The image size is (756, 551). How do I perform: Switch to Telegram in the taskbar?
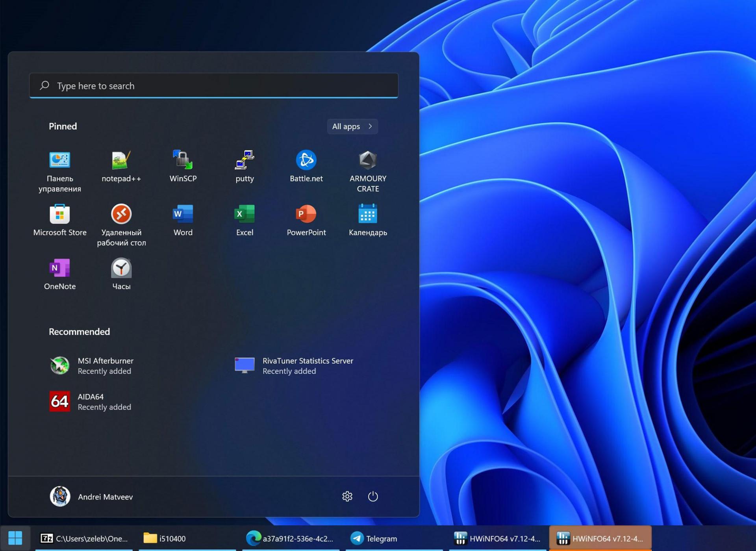(394, 538)
